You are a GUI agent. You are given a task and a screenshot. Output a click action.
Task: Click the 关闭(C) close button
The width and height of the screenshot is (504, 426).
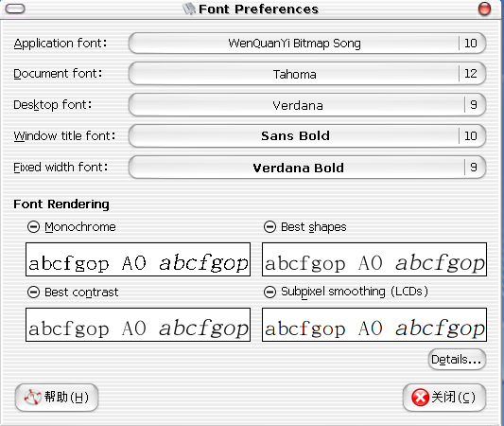[x=444, y=398]
